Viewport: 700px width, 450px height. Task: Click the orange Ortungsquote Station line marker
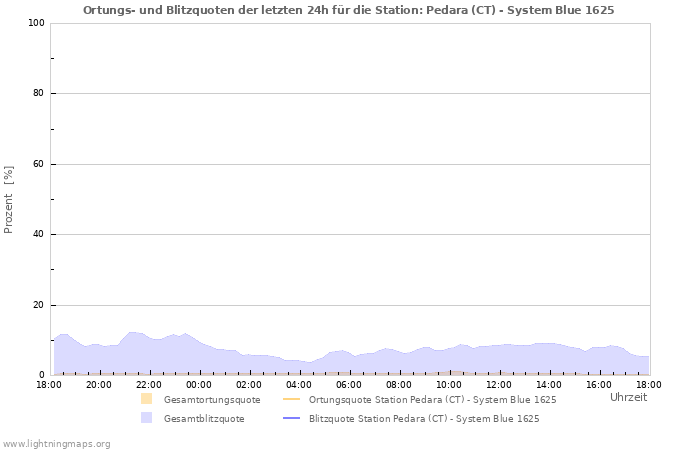pyautogui.click(x=291, y=399)
